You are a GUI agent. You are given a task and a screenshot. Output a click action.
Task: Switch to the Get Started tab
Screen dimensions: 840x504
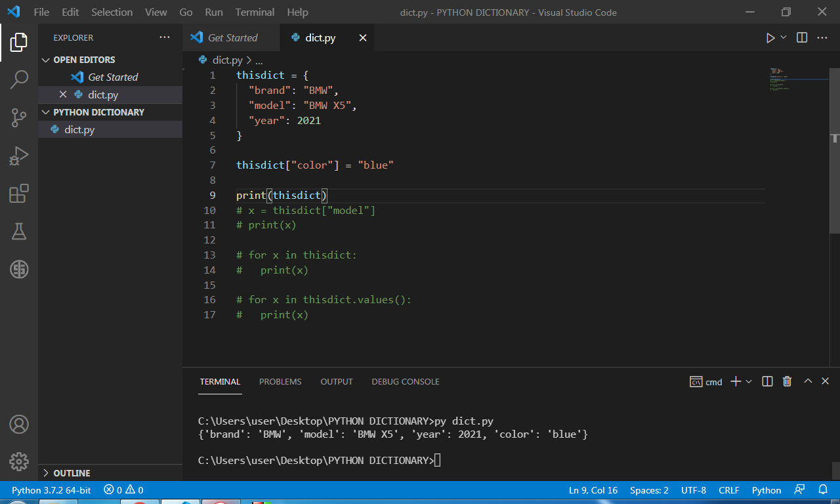click(x=232, y=38)
